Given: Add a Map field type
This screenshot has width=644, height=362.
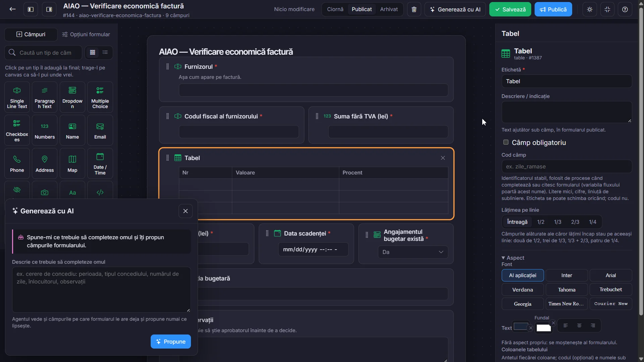Looking at the screenshot, I should 72,163.
